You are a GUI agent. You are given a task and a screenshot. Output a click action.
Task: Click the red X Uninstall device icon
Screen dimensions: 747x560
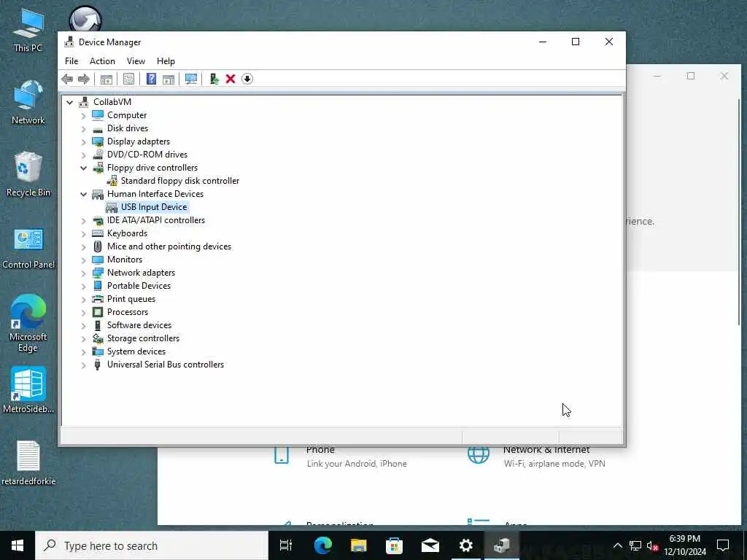coord(231,79)
